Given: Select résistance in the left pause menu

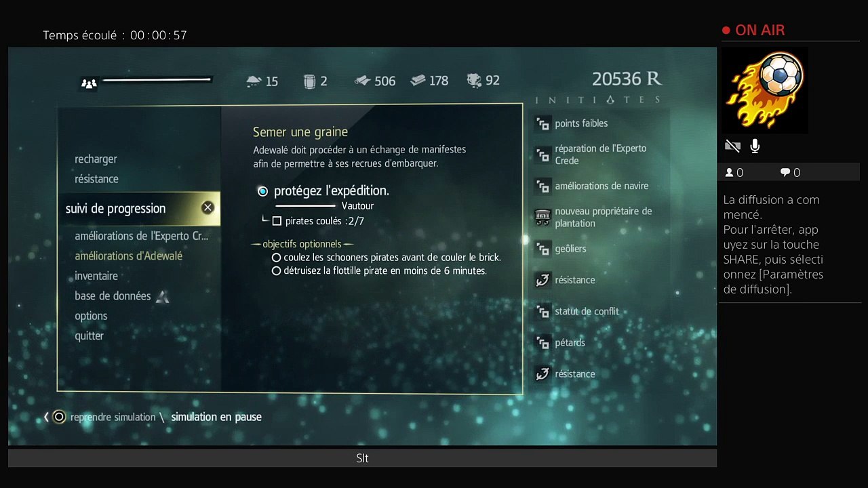Looking at the screenshot, I should (96, 179).
